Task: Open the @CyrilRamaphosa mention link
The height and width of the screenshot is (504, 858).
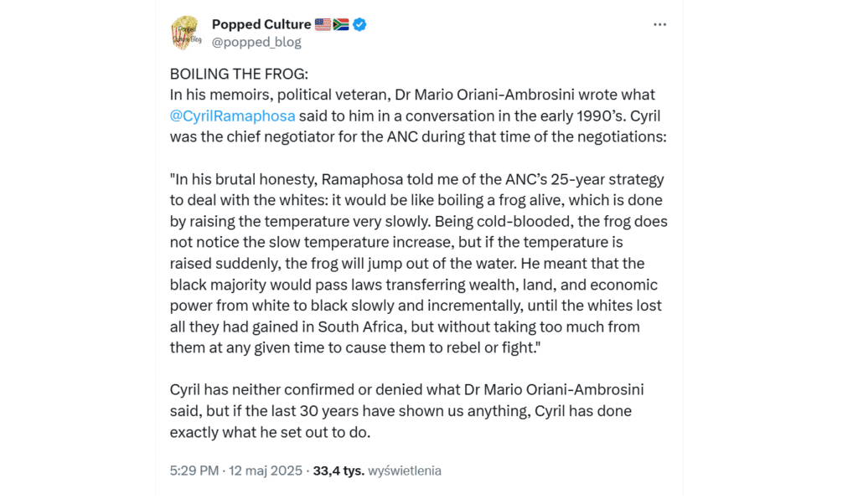Action: tap(231, 116)
